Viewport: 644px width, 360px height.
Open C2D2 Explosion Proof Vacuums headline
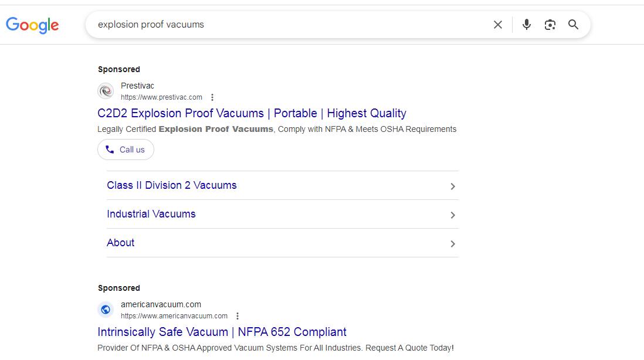pos(252,113)
